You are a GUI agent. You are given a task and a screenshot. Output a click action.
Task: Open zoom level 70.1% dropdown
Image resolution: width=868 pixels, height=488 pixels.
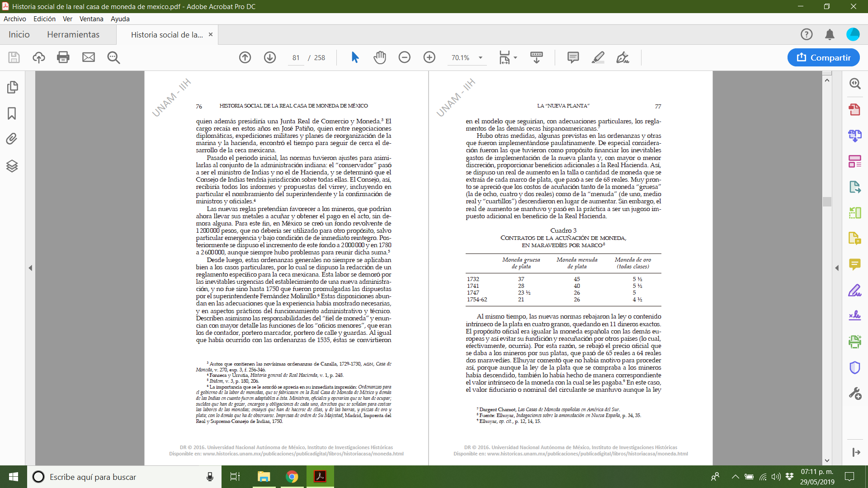click(x=481, y=58)
